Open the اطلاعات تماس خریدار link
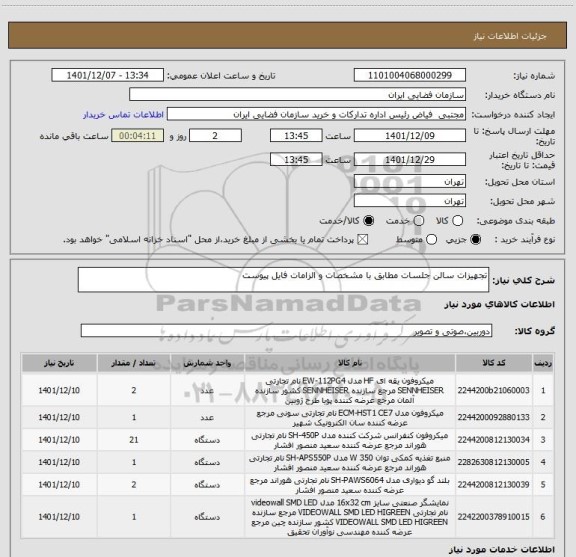This screenshot has width=576, height=557. pyautogui.click(x=123, y=115)
